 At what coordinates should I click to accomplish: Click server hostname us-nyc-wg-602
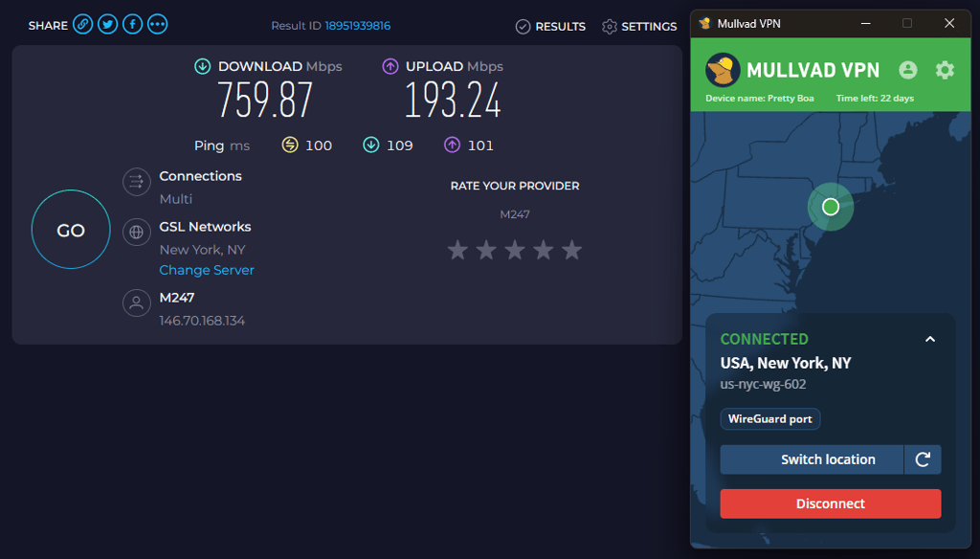coord(763,385)
